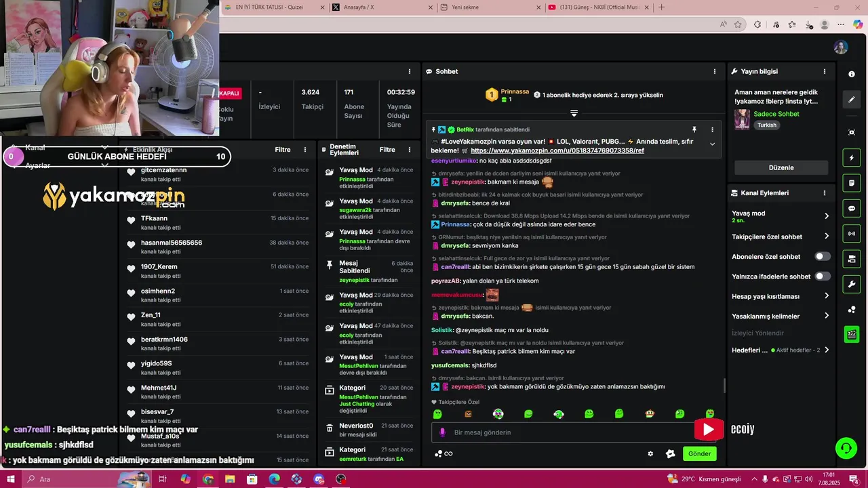Click the green clapperboard icon in sidebar
Viewport: 868px width, 488px height.
pyautogui.click(x=852, y=334)
